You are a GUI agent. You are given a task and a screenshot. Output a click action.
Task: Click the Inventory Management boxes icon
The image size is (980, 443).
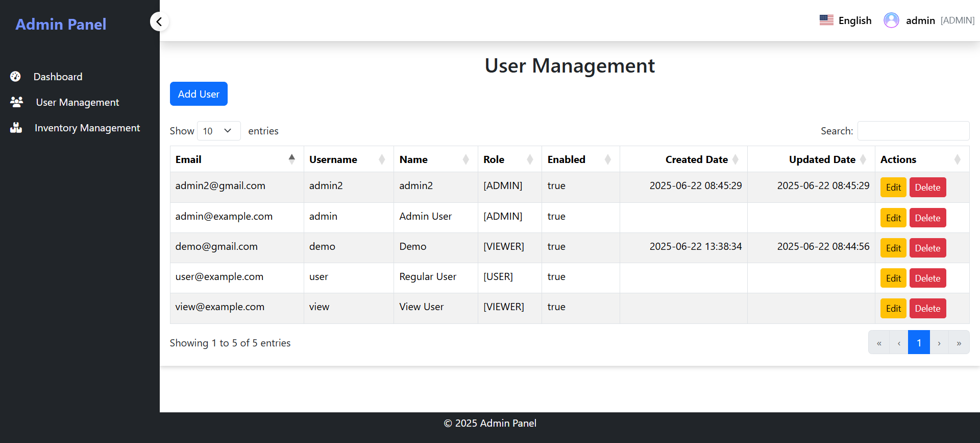pyautogui.click(x=16, y=128)
